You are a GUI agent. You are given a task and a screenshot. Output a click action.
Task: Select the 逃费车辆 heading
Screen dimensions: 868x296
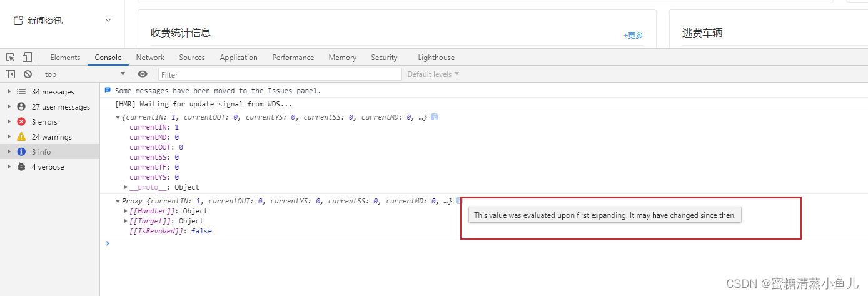pyautogui.click(x=702, y=33)
